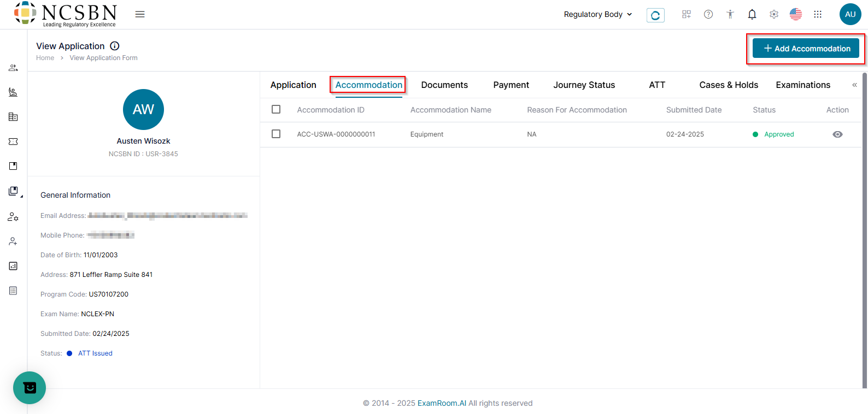The image size is (868, 414).
Task: Click the Equipment accommodation name cell
Action: coord(427,134)
